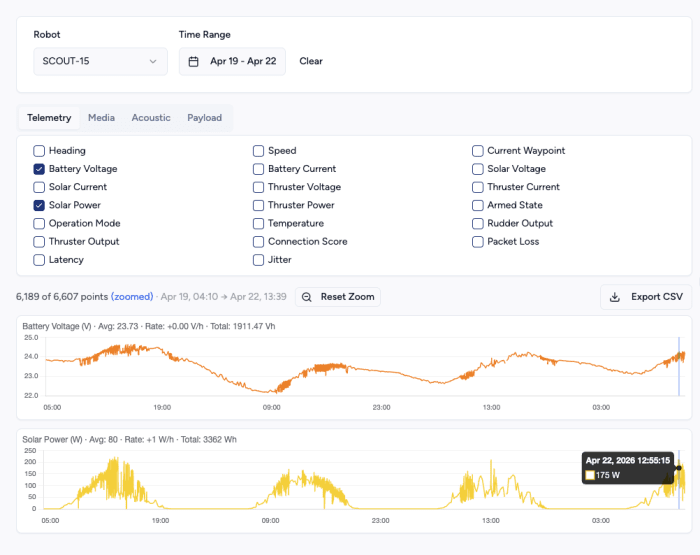700x555 pixels.
Task: Tick the Rudder Output checkbox
Action: tap(478, 224)
